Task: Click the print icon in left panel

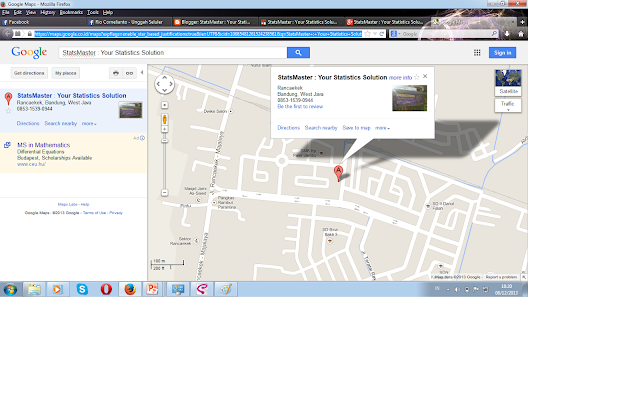Action: [x=116, y=73]
